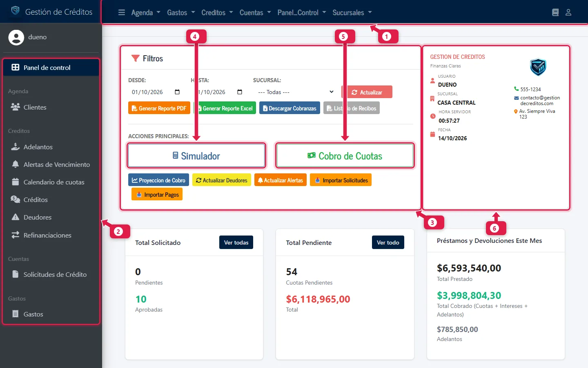
Task: Open the Simulador action
Action: (x=196, y=155)
